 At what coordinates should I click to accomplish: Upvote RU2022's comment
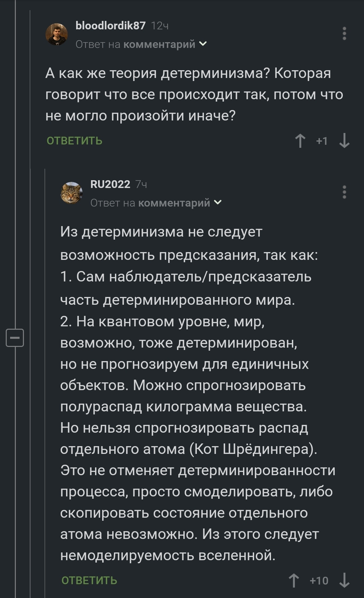pos(294,580)
